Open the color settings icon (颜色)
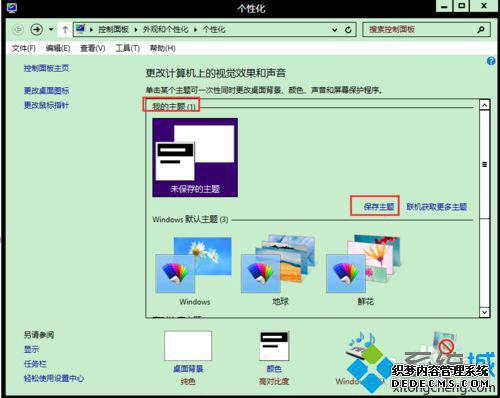500x398 pixels. pos(274,346)
